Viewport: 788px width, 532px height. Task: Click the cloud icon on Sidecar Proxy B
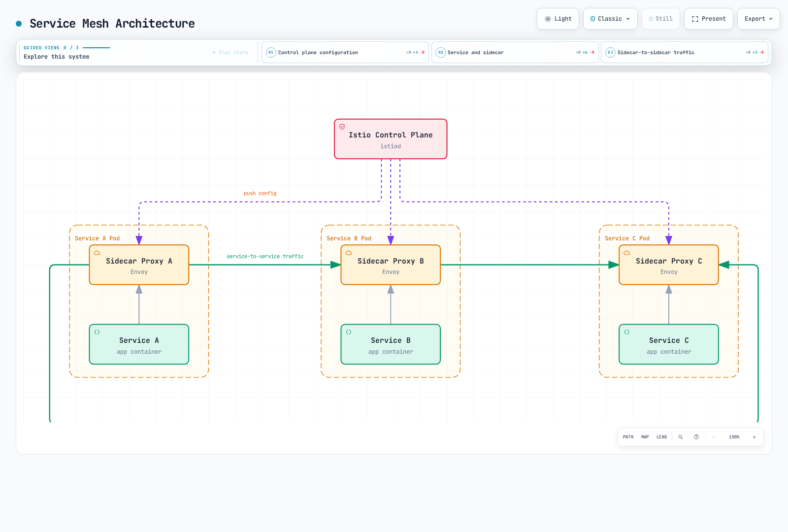349,253
